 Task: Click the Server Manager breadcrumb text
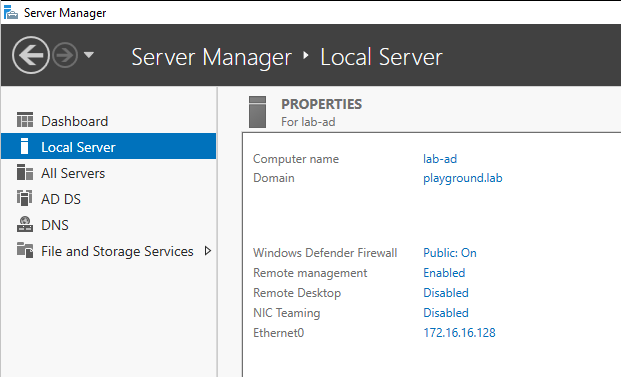coord(211,57)
